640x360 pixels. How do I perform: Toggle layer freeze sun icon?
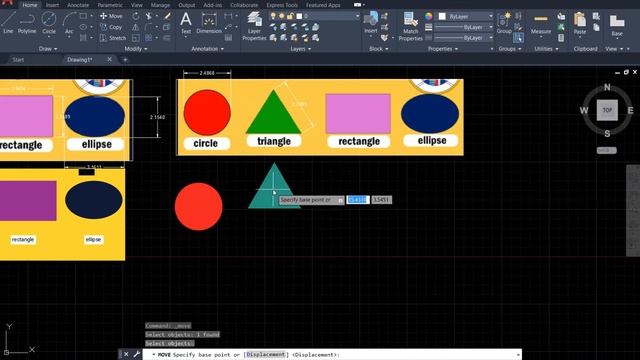282,16
